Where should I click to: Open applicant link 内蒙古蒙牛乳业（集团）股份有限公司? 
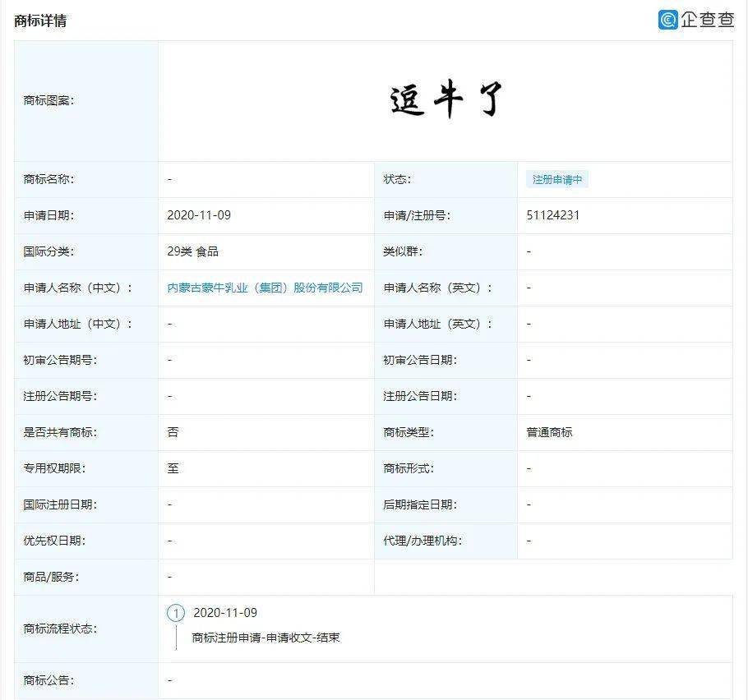pos(265,288)
